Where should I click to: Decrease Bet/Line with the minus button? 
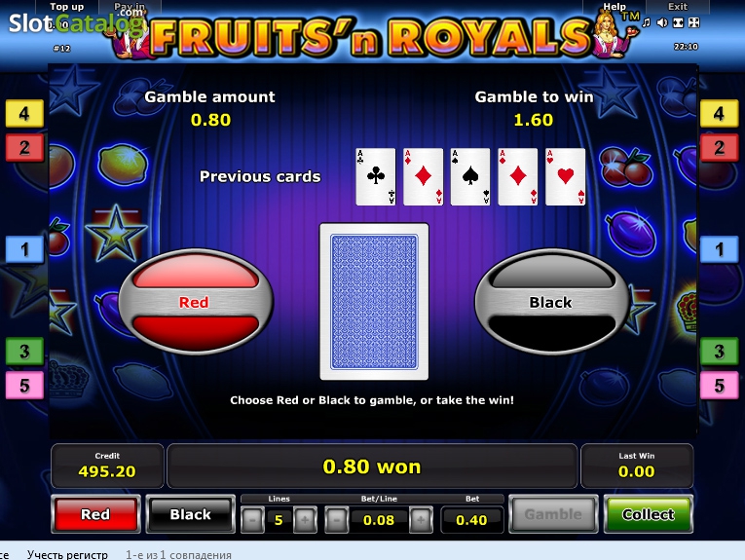point(337,520)
